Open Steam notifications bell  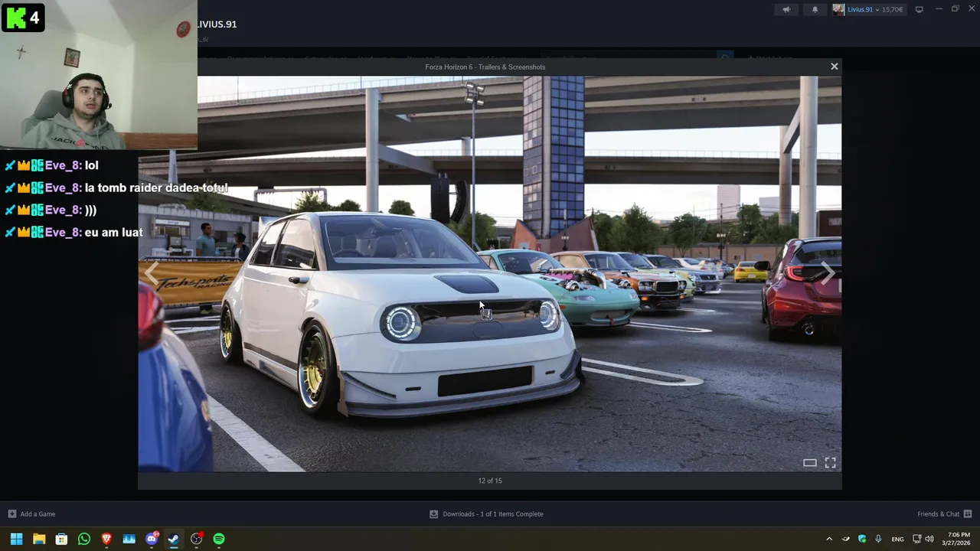coord(815,9)
